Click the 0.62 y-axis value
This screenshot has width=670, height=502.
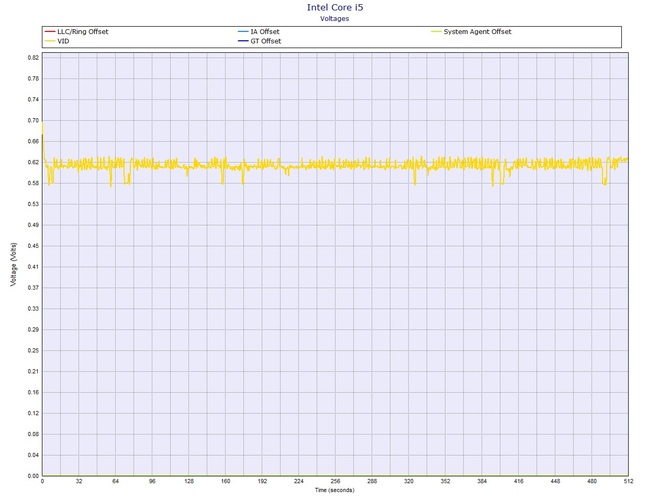tap(33, 162)
